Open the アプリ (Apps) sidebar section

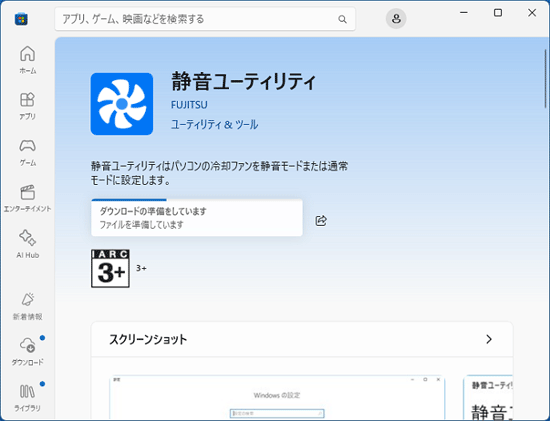click(x=27, y=106)
